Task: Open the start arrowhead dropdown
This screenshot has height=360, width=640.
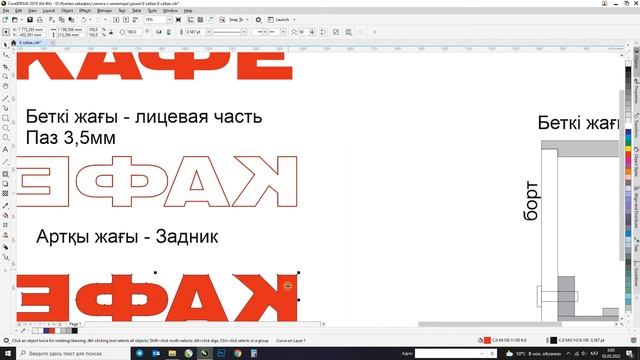Action: [x=264, y=32]
